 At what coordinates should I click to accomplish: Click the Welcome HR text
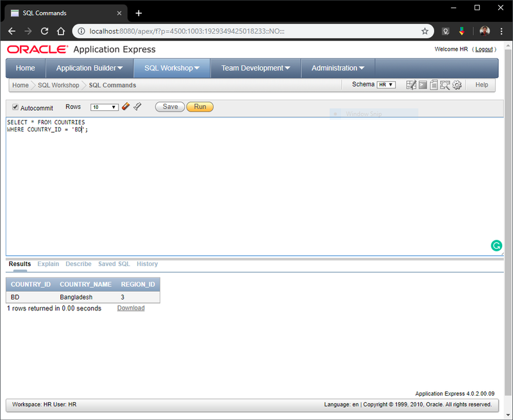click(x=451, y=49)
